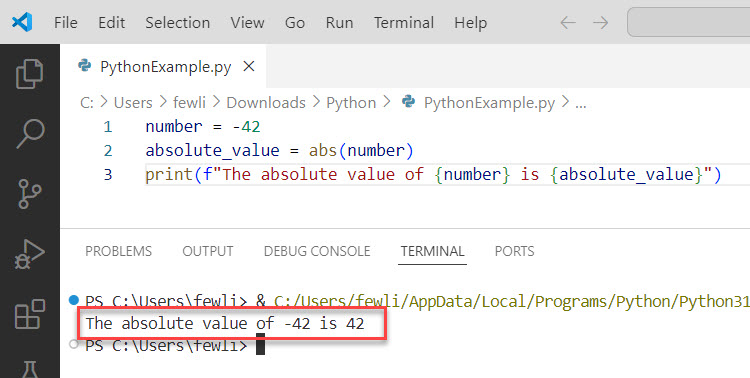Open the Terminal menu
Viewport: 750px width, 378px height.
[404, 22]
